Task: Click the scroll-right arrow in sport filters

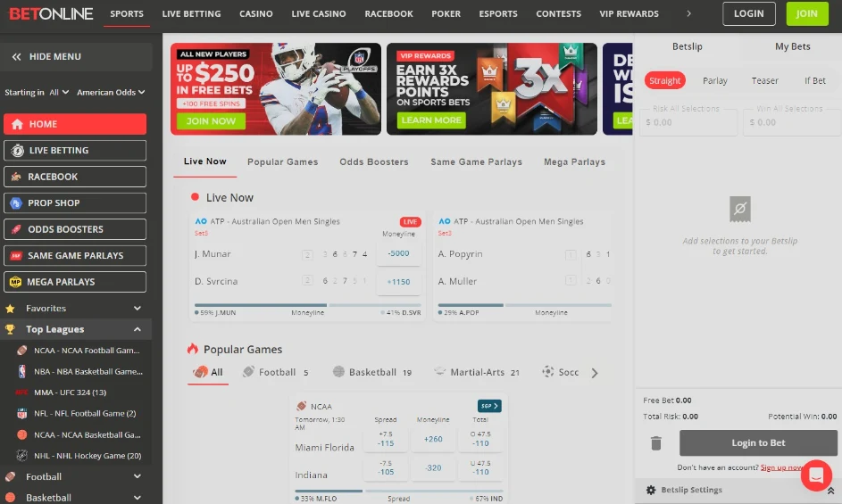Action: 595,373
